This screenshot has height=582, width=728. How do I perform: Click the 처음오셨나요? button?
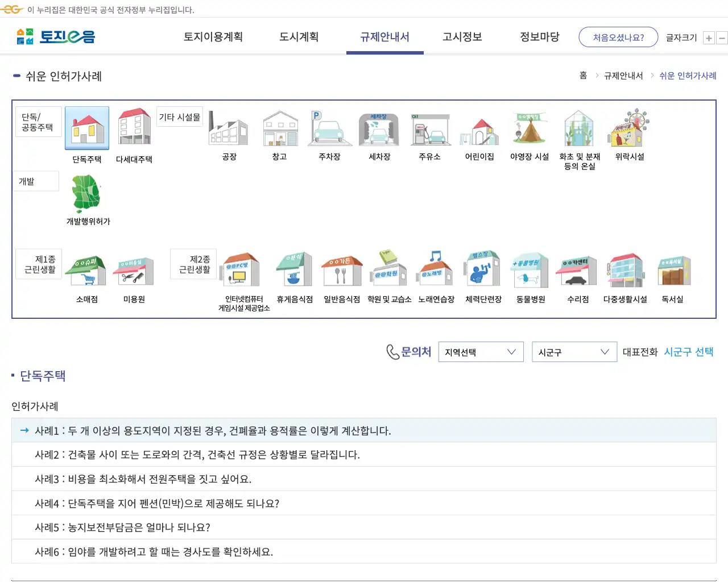(618, 36)
